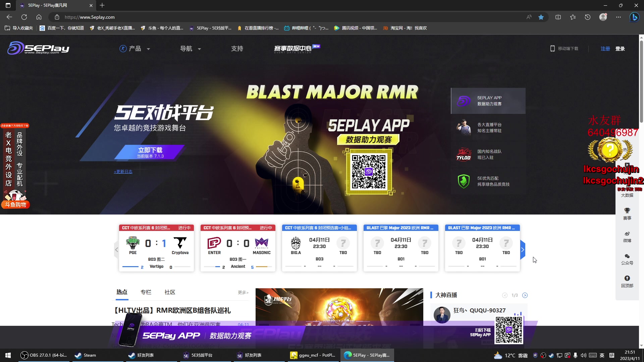Select the 5E优先匹配 slide

point(488,181)
